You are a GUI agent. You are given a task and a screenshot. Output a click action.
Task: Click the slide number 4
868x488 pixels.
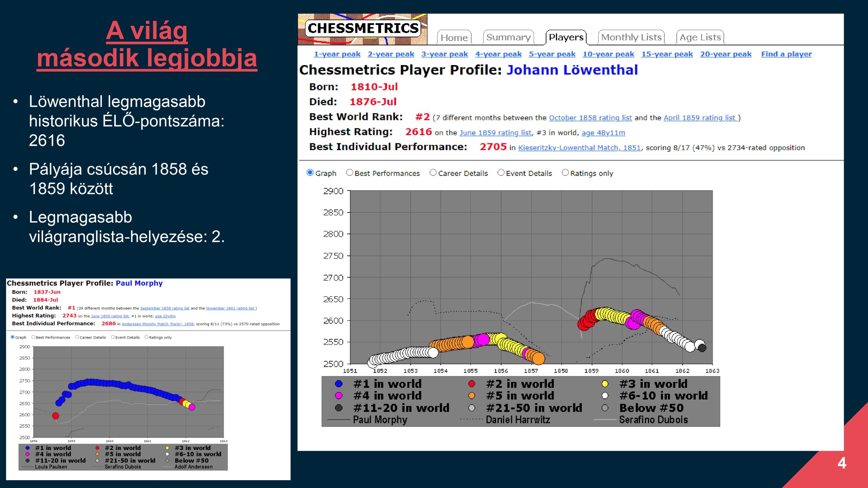842,463
